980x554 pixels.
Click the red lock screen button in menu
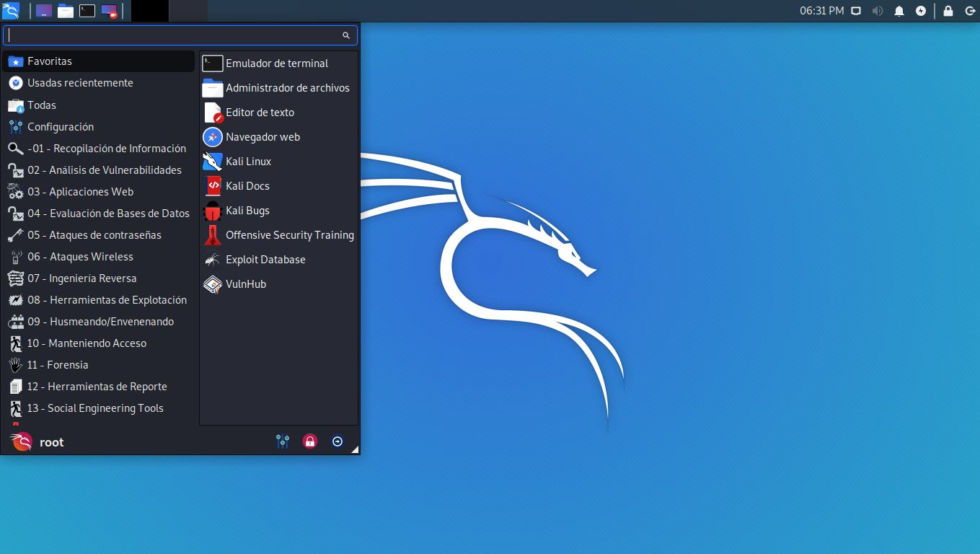point(310,441)
